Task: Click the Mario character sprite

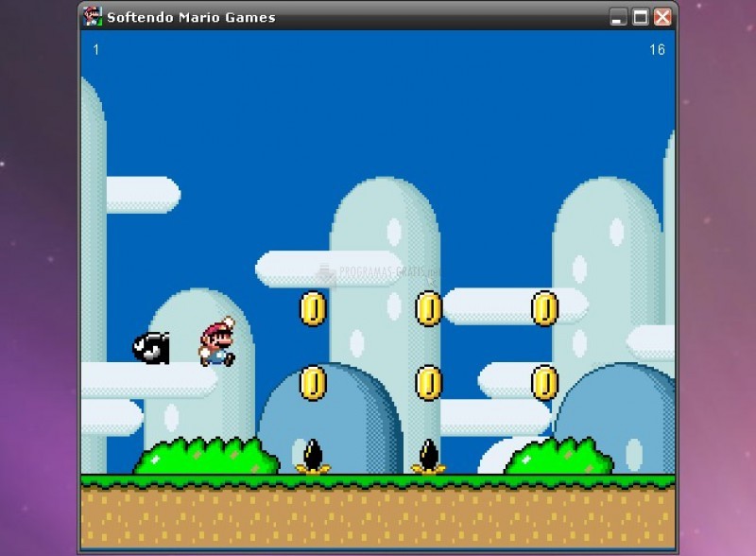Action: point(217,341)
